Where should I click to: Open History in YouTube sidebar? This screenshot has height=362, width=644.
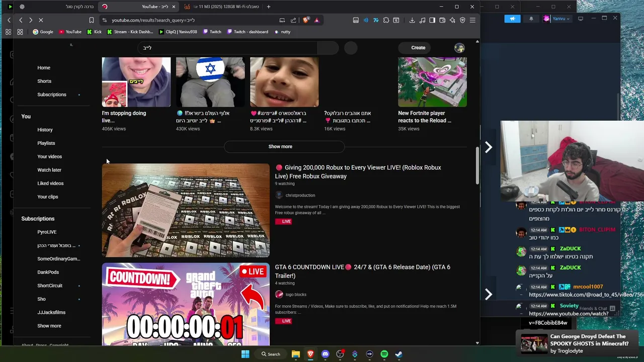tap(45, 130)
